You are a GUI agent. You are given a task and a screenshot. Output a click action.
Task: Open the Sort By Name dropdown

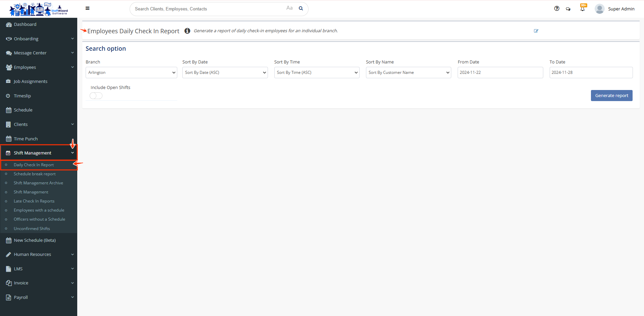click(x=408, y=73)
